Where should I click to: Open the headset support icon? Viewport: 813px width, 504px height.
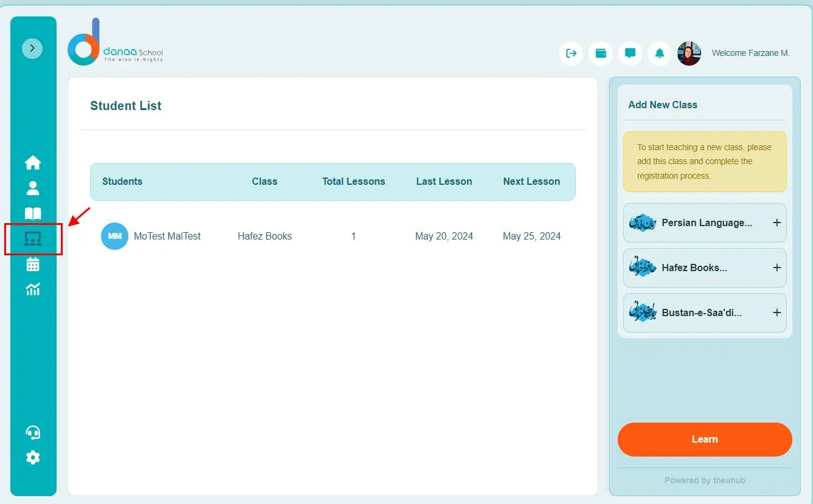[33, 432]
